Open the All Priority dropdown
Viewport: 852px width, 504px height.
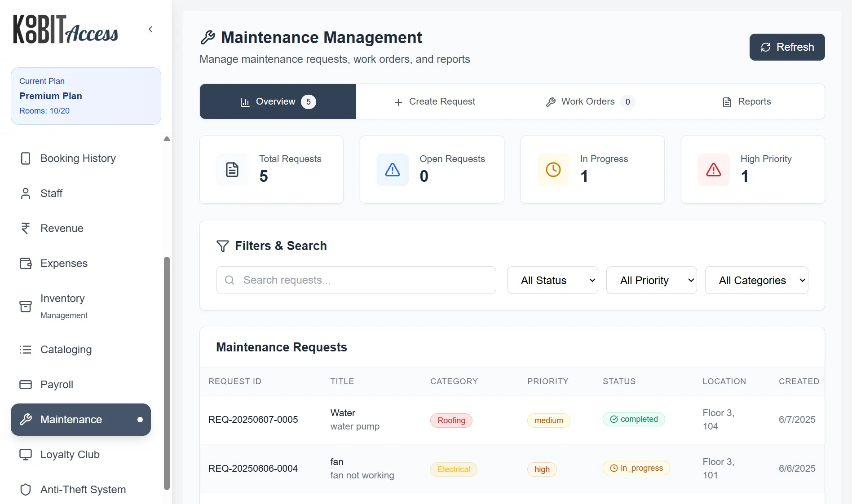(651, 280)
